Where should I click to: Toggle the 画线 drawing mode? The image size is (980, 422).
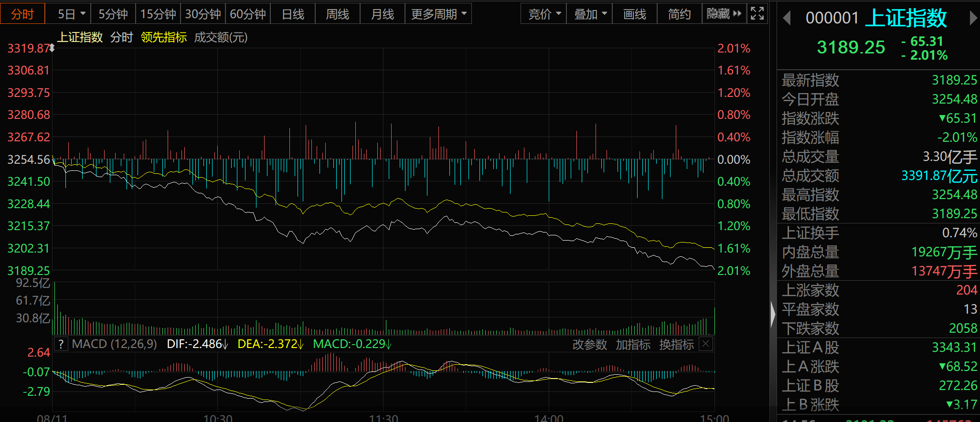pos(635,14)
